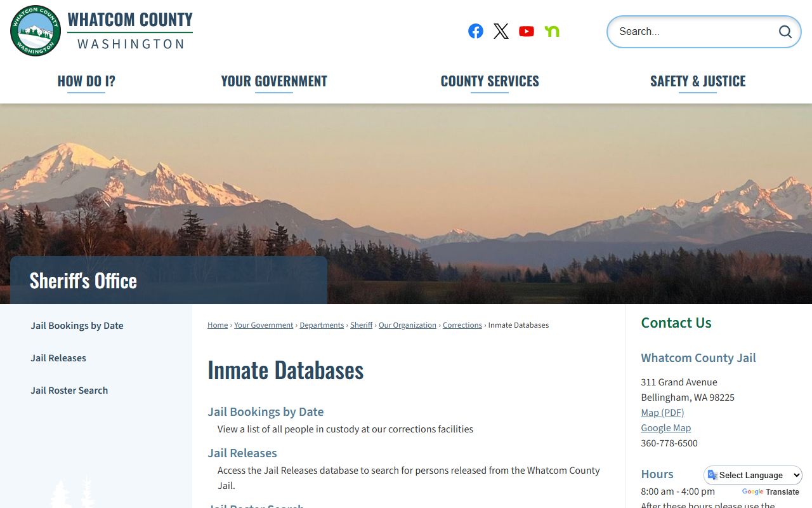Click the Whatcom County Washington wordmark

point(130,30)
